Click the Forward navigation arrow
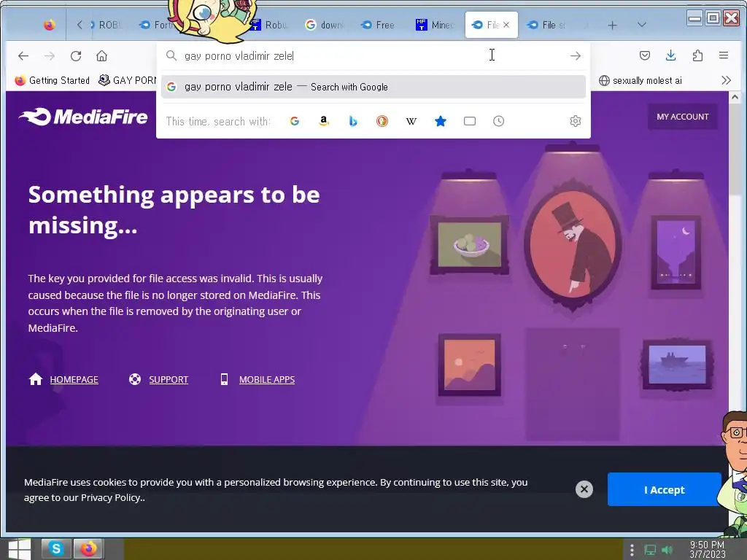 point(50,55)
